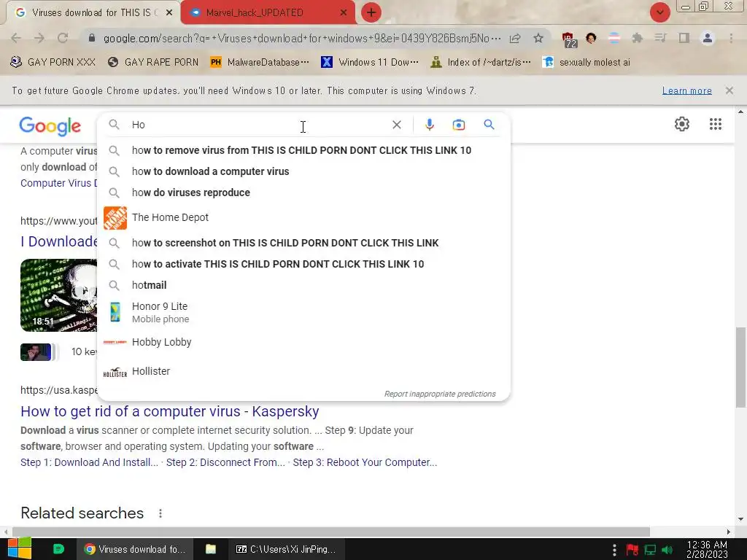Open the 'I Downloade…' video result title

[x=58, y=241]
